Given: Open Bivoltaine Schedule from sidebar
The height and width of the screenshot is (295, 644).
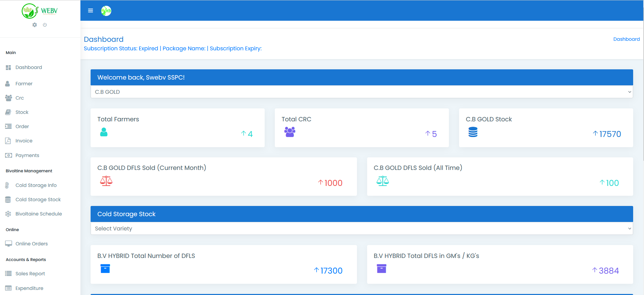Looking at the screenshot, I should click(39, 214).
